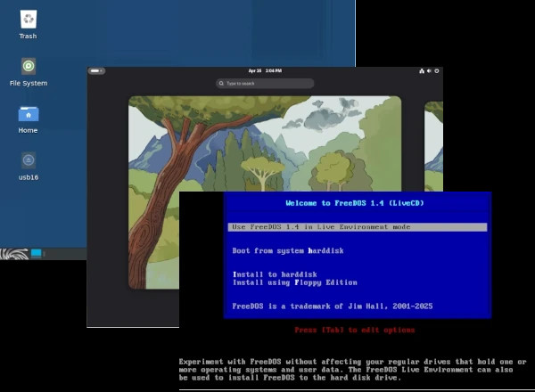Focus the 'Type to search' field in GNOME overview

click(265, 84)
